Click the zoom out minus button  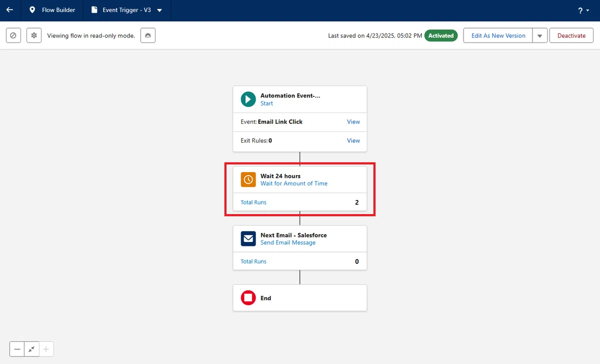coord(17,349)
